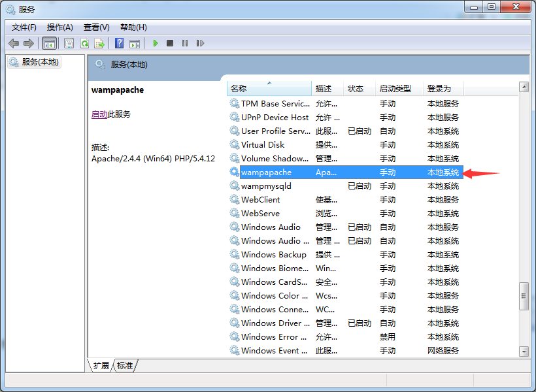Viewport: 536px width, 392px height.
Task: Select the wampmysqld service row
Action: coord(266,186)
